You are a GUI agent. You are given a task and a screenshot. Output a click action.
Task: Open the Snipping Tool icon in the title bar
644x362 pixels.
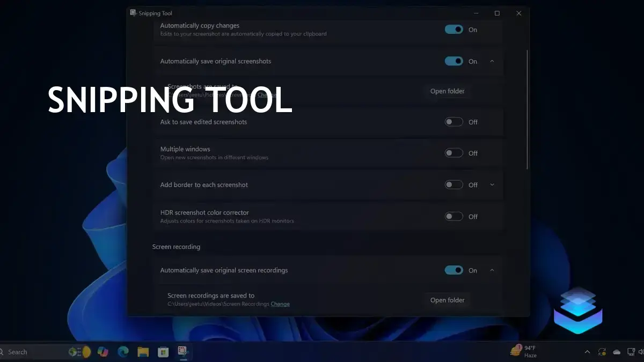[133, 13]
